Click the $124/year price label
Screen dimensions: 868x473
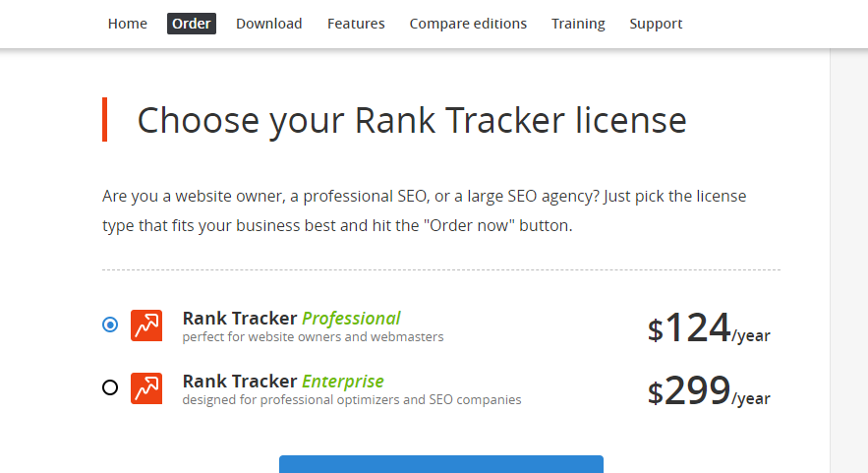click(x=709, y=327)
